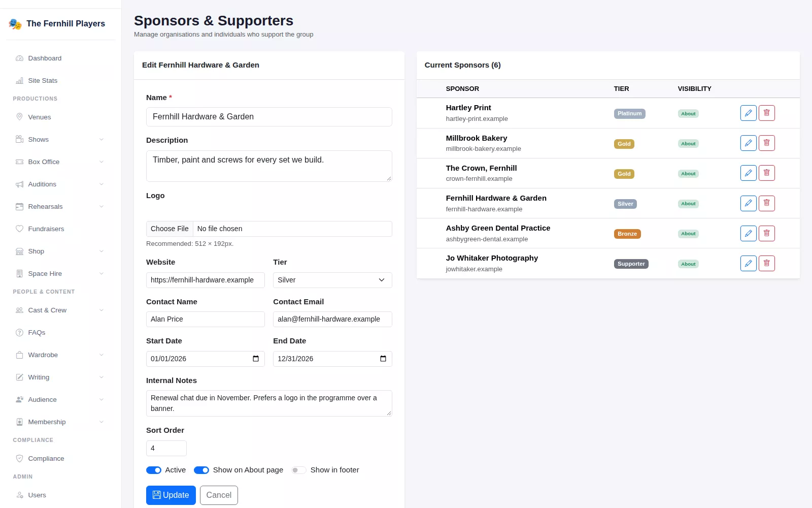Click the Website URL field

click(206, 280)
